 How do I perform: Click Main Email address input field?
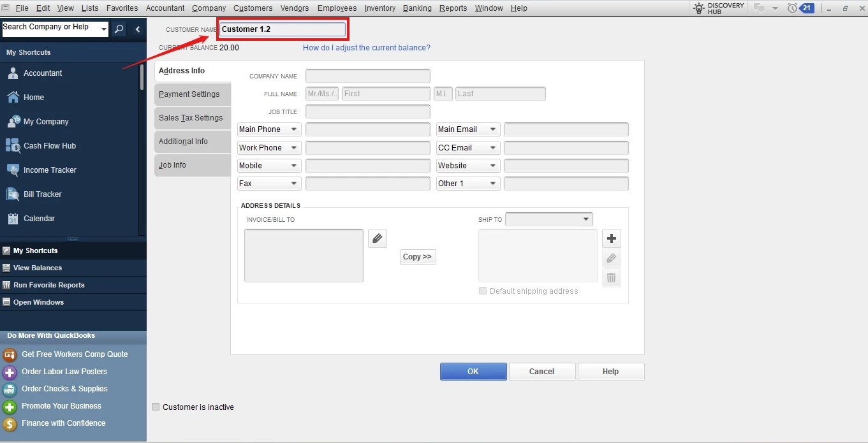[566, 129]
